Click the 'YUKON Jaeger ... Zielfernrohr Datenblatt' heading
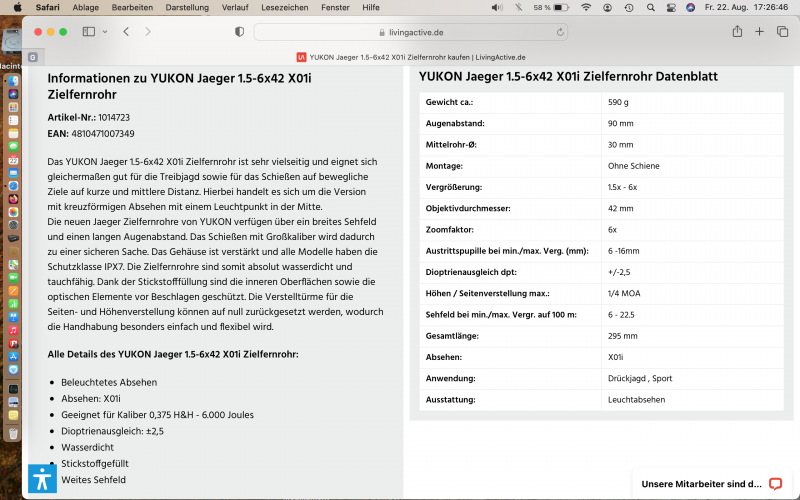Image resolution: width=800 pixels, height=500 pixels. tap(568, 77)
